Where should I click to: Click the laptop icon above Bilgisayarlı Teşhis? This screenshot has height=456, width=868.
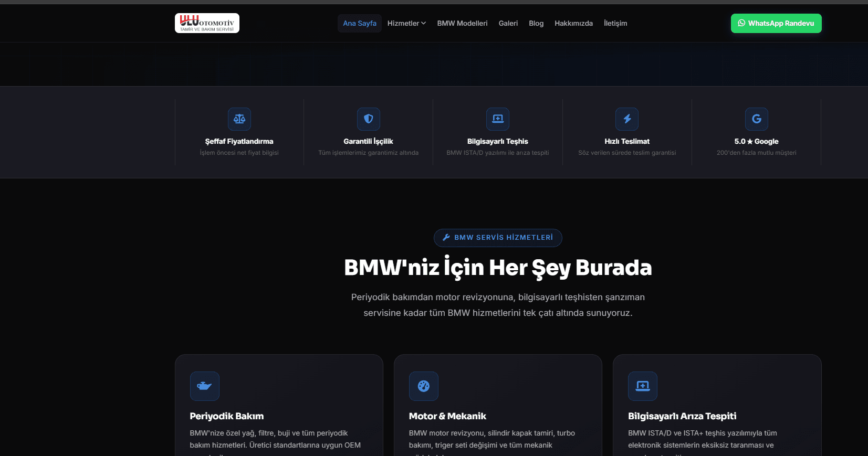coord(498,119)
